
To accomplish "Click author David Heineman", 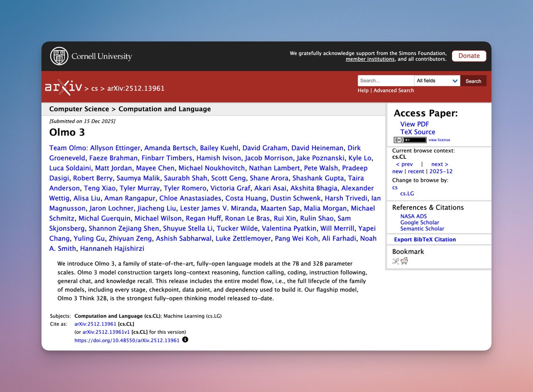I will [318, 148].
